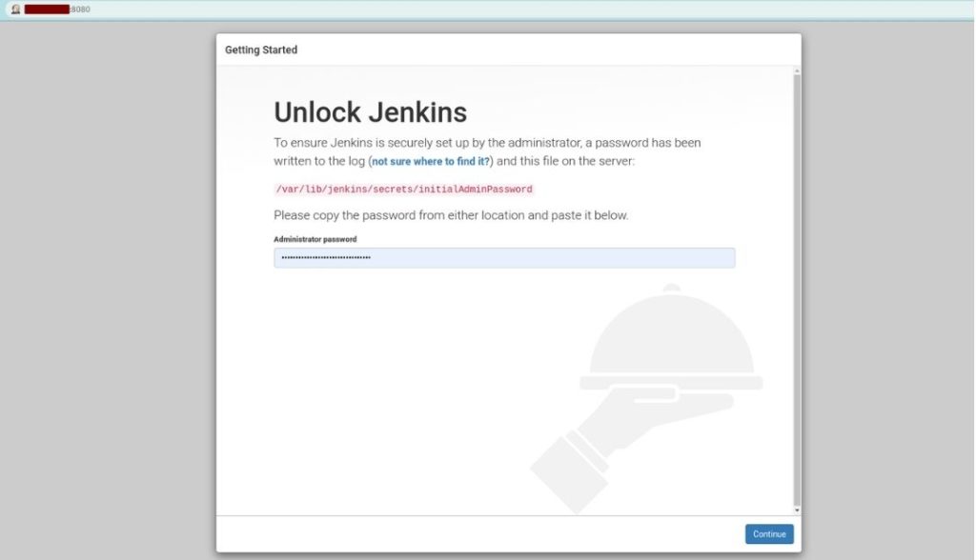Screen dimensions: 976x560
Task: Select the Administrator password input field
Action: pos(504,257)
